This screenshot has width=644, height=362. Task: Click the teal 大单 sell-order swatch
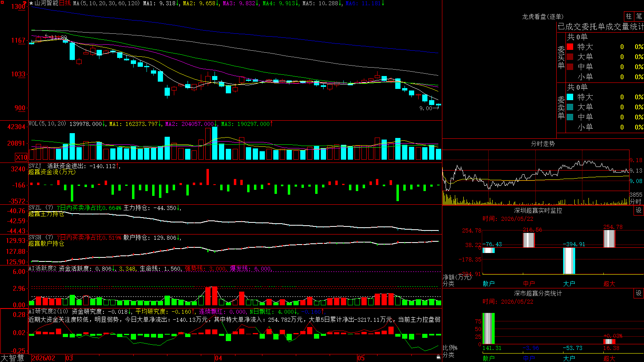coord(570,107)
